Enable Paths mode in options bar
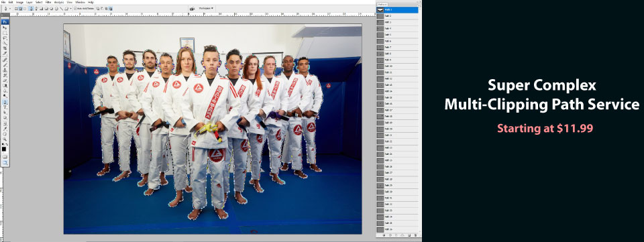Screen dimensions: 644x242 [x=21, y=8]
